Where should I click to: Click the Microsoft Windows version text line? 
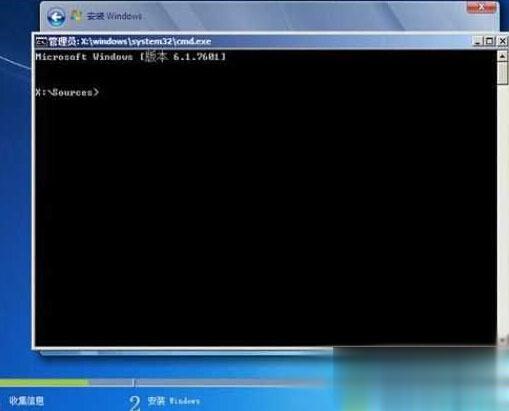pos(131,57)
